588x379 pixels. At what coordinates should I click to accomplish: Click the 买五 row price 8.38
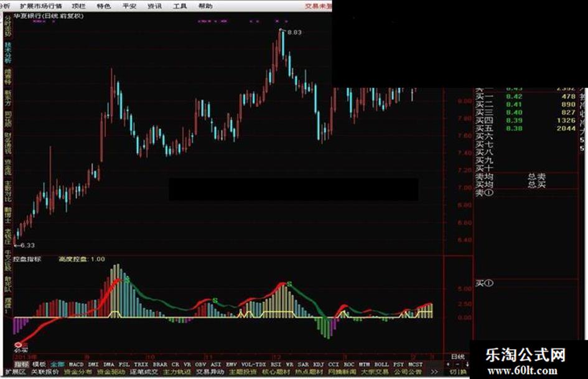point(514,128)
